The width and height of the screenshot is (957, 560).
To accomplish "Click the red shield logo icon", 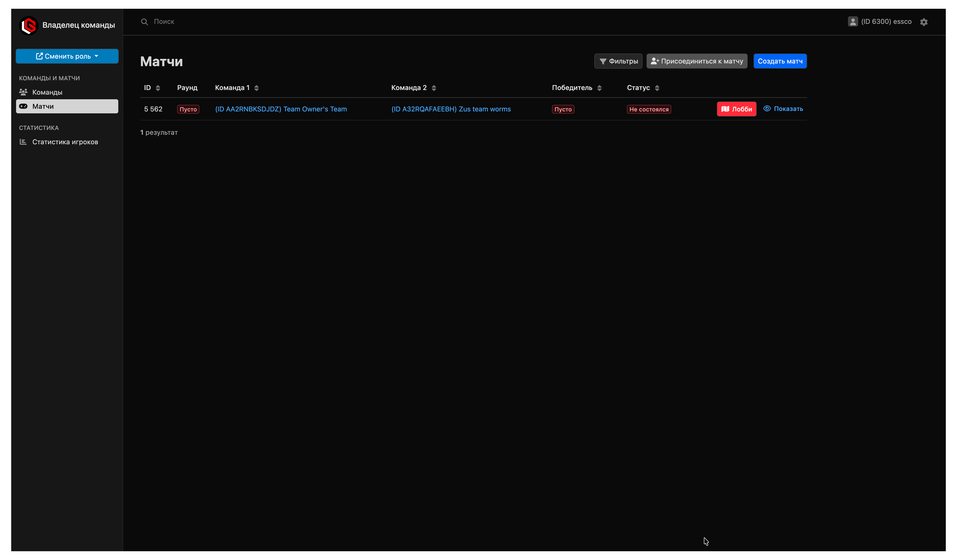I will coord(29,26).
